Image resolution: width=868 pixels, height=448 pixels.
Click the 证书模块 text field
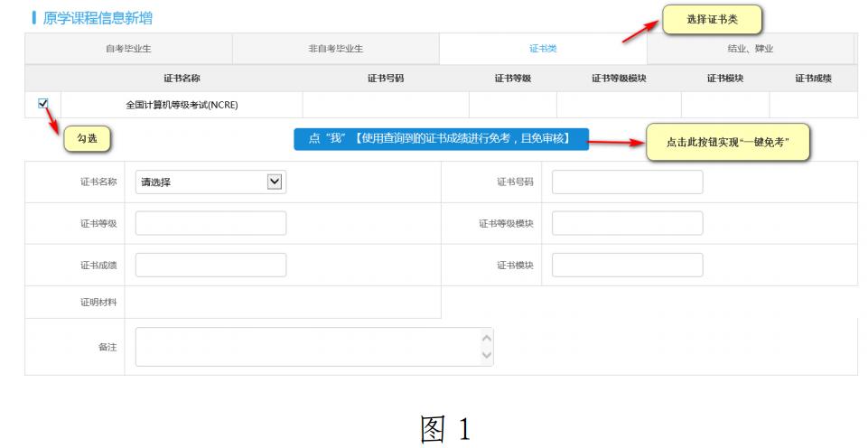627,265
